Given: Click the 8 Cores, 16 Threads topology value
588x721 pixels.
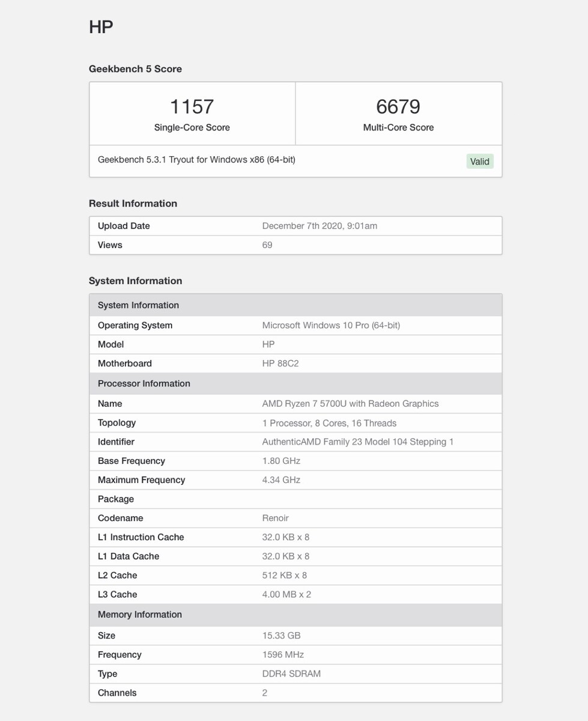Looking at the screenshot, I should [329, 423].
